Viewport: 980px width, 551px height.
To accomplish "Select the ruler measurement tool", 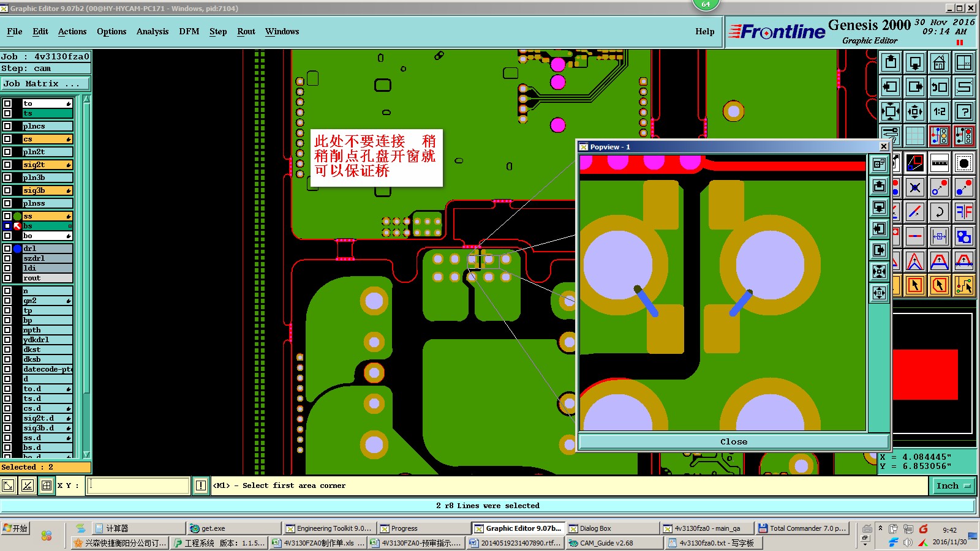I will 940,163.
